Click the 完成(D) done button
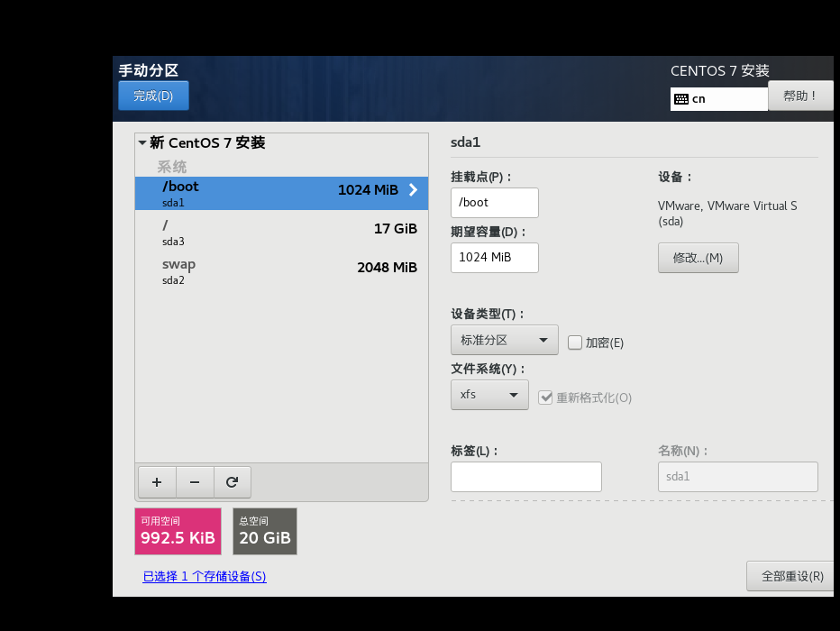The image size is (840, 631). click(153, 96)
